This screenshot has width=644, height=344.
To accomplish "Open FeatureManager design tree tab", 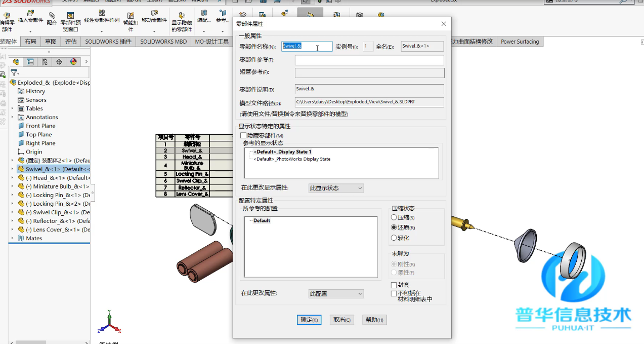I will pyautogui.click(x=16, y=62).
